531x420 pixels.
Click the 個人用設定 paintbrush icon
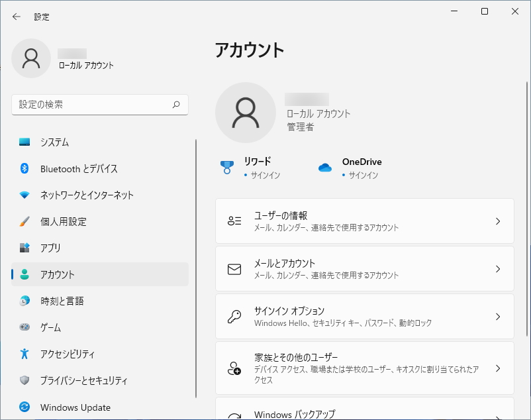(24, 221)
